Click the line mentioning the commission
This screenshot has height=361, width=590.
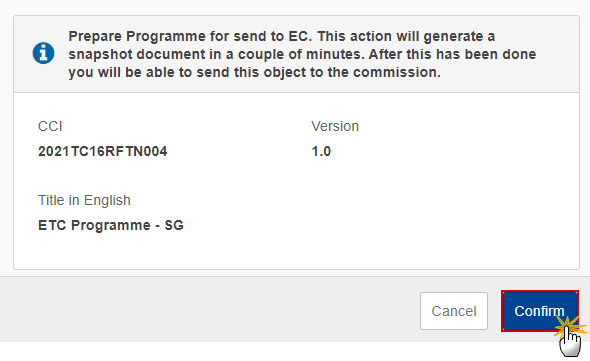[x=254, y=72]
